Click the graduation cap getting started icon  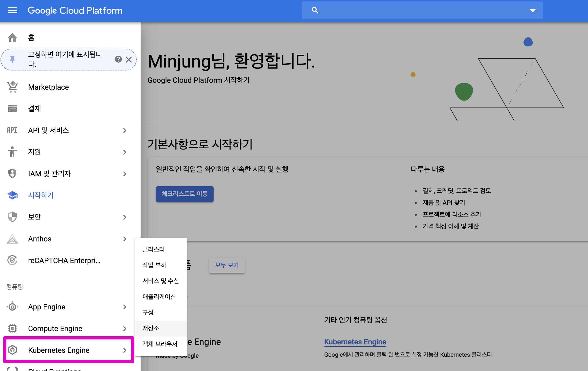(12, 195)
